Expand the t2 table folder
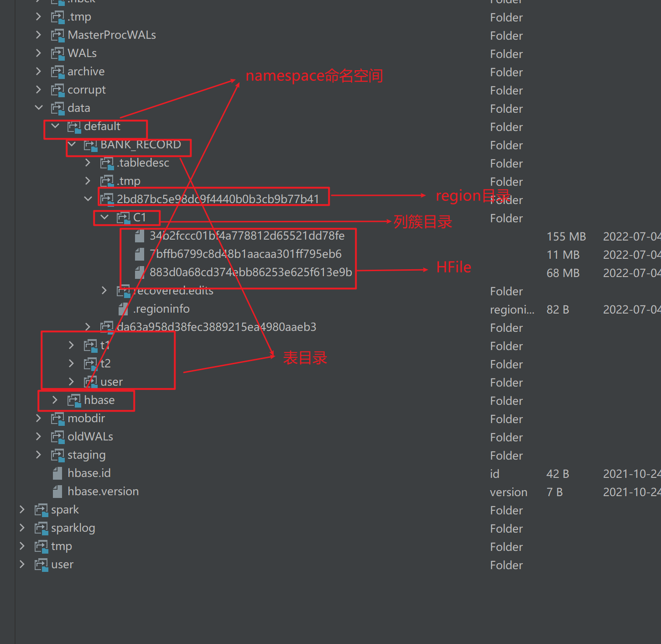The image size is (661, 644). (x=71, y=363)
